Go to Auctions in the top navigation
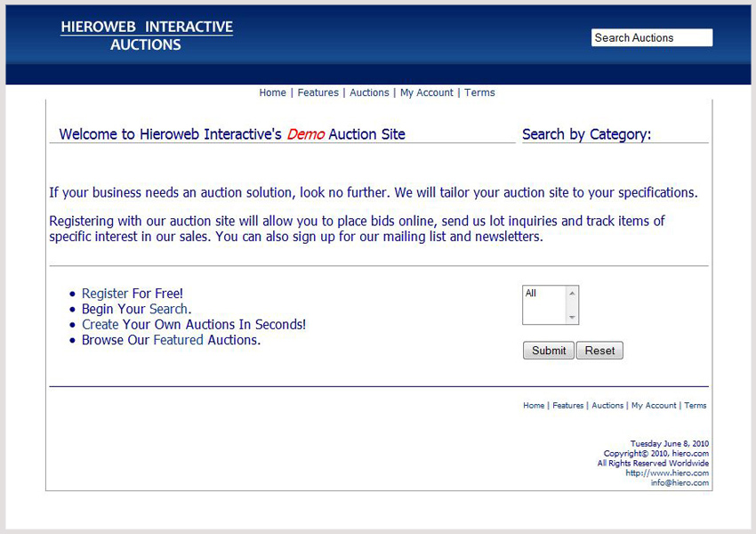This screenshot has height=534, width=756. [369, 93]
